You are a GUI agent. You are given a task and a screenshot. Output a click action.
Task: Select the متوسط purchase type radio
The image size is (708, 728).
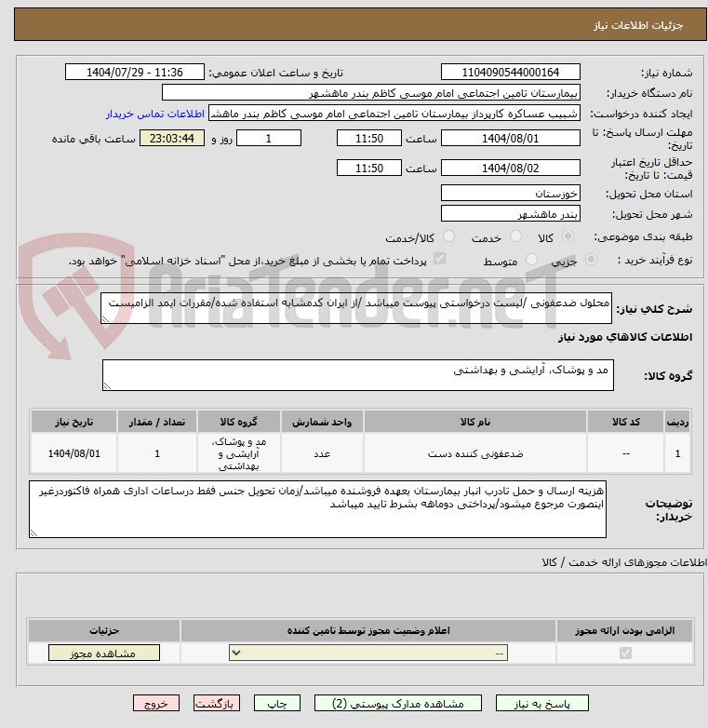(531, 260)
